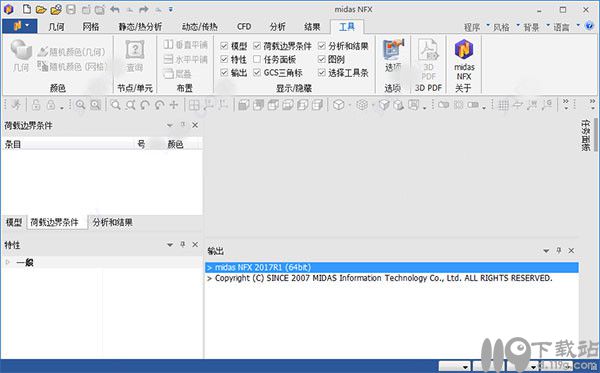
Task: Toggle the 图例 legend checkbox
Action: (x=322, y=59)
